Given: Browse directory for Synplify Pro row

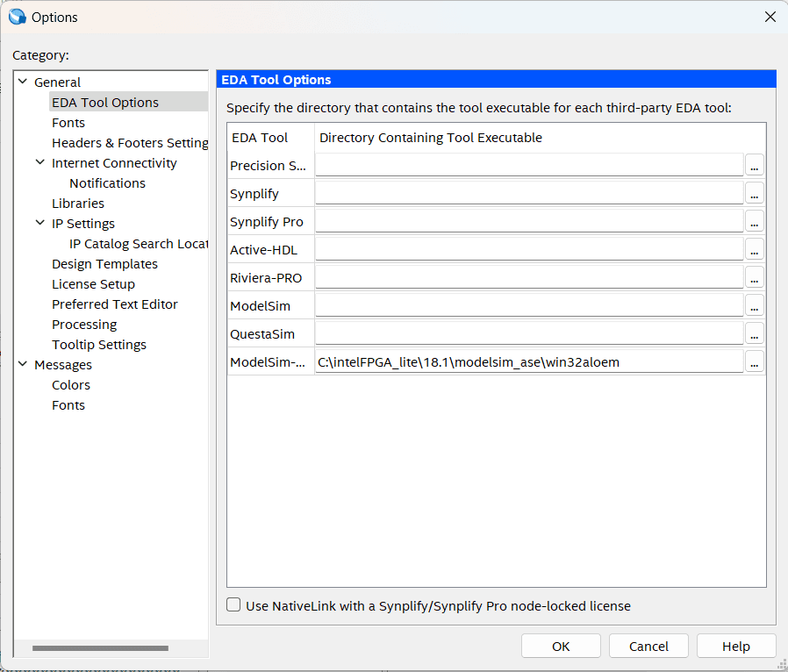Looking at the screenshot, I should click(x=755, y=221).
